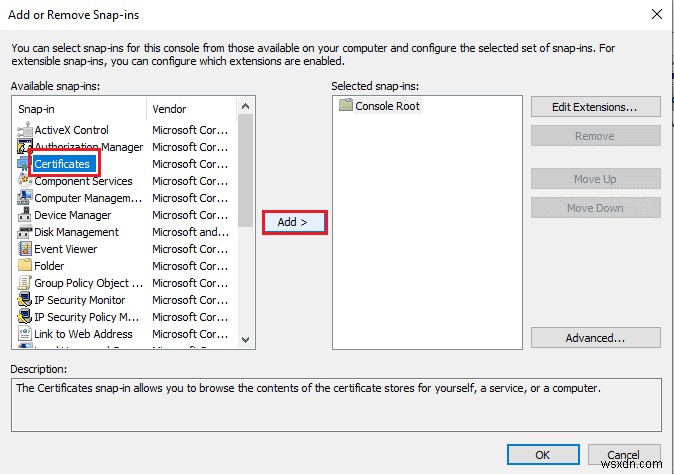The image size is (674, 474).
Task: Select the Component Services row
Action: pos(83,181)
